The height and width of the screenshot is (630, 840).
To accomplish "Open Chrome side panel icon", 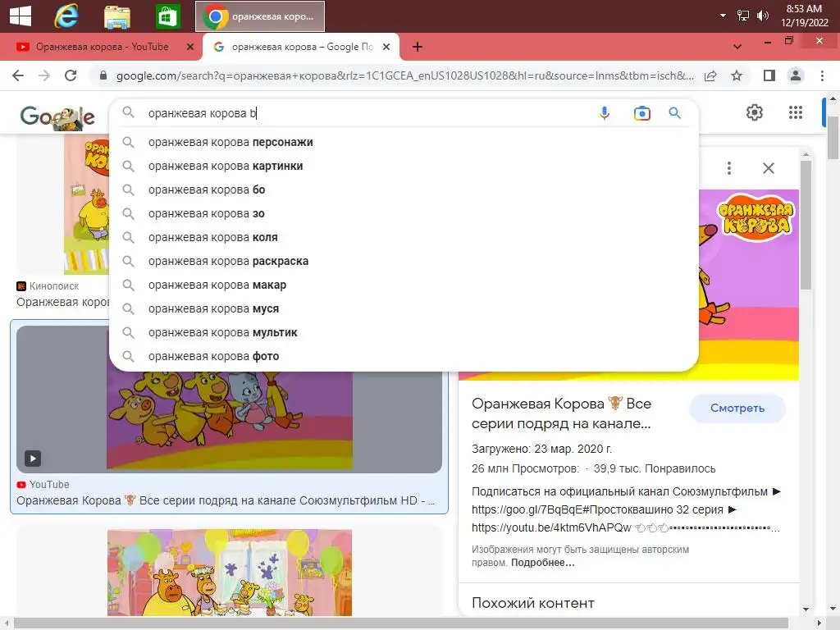I will click(x=769, y=75).
